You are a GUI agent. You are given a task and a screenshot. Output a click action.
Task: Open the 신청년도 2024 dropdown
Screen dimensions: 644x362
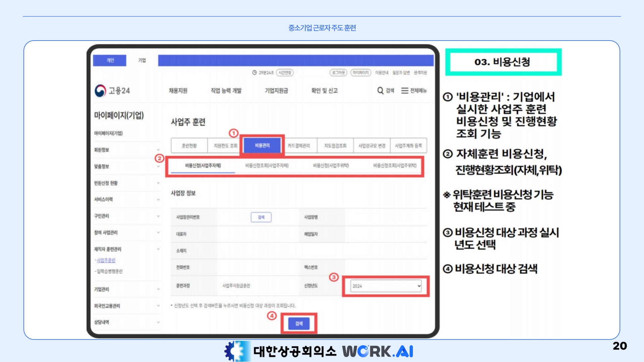[386, 286]
